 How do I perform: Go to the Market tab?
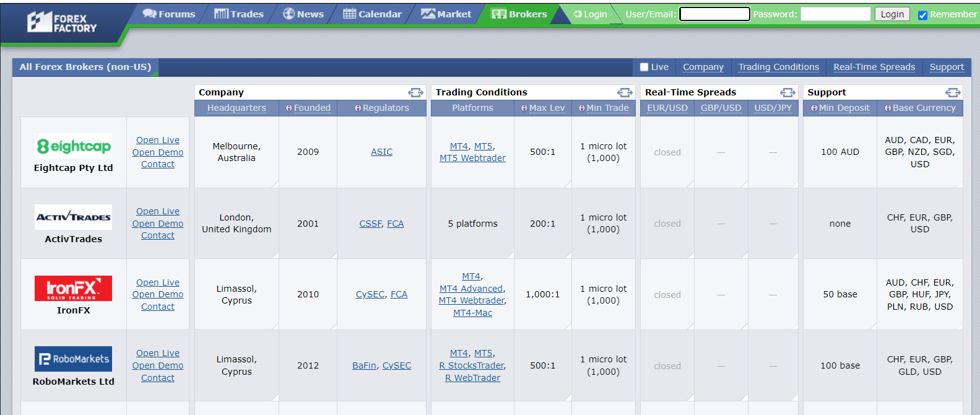click(x=446, y=14)
